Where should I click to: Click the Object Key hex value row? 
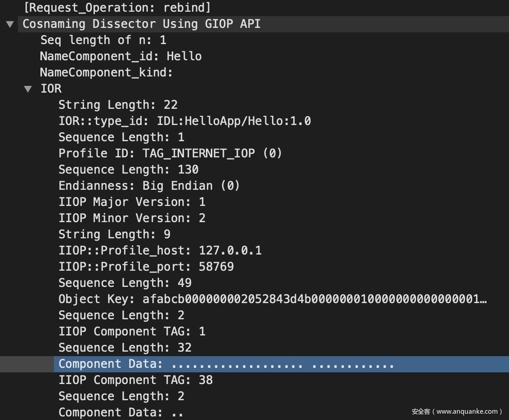(x=272, y=299)
